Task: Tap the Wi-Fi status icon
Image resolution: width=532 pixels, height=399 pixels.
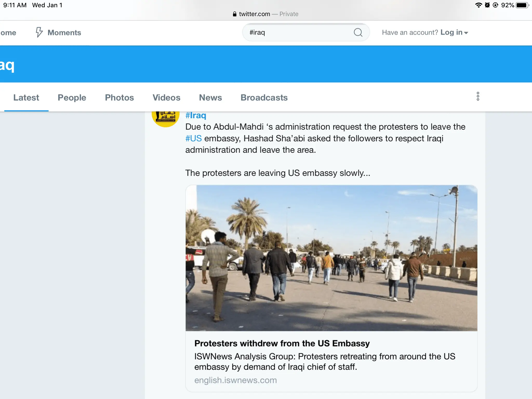Action: 478,5
